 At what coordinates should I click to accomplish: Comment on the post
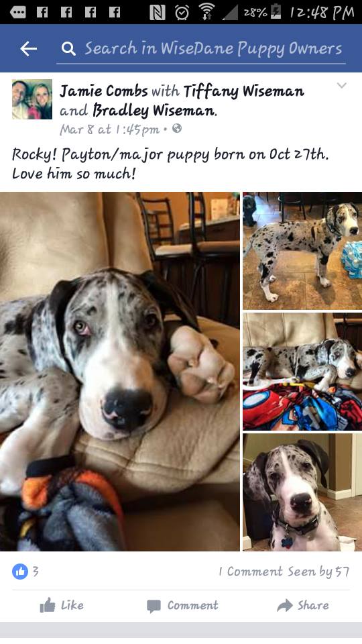pyautogui.click(x=182, y=605)
